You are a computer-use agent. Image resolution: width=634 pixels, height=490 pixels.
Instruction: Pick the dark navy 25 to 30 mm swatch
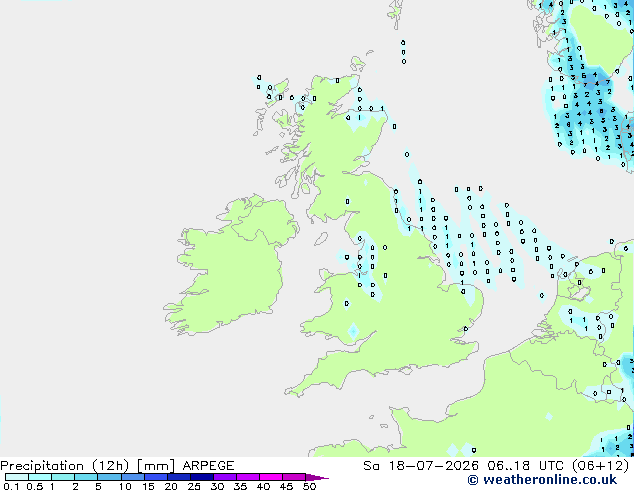[x=202, y=477]
